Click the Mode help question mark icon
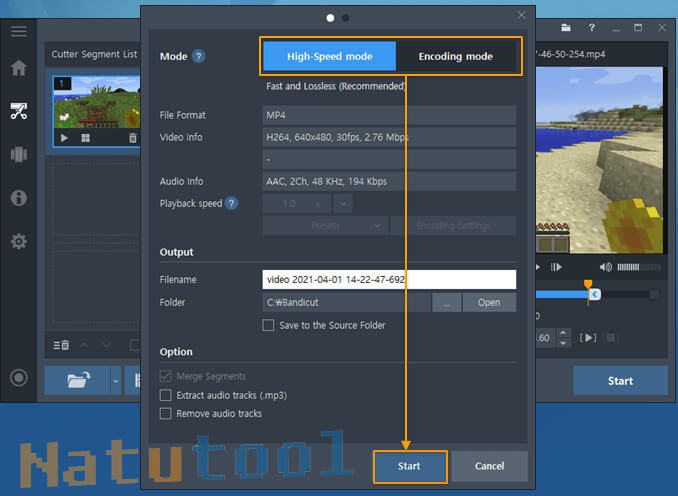The height and width of the screenshot is (496, 678). tap(199, 57)
